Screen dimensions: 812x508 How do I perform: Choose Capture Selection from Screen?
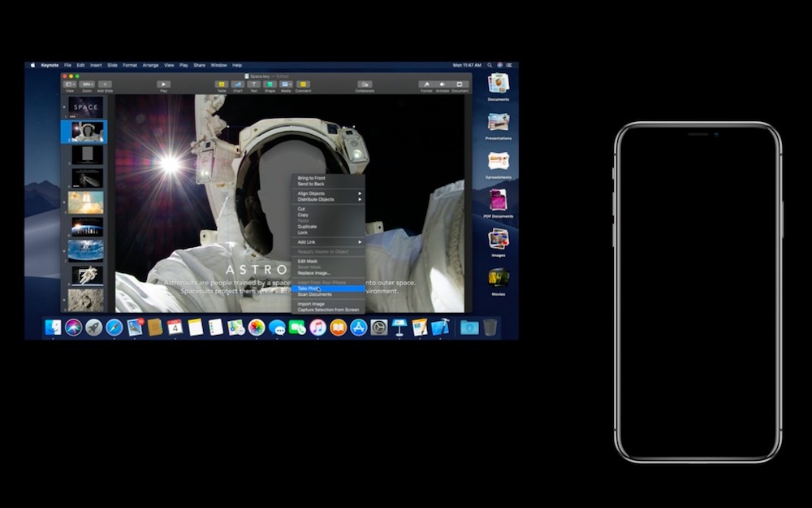coord(328,310)
